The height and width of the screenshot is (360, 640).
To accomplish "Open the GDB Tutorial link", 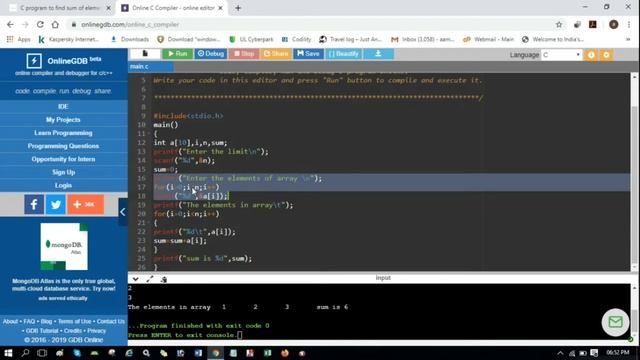I will coord(42,331).
